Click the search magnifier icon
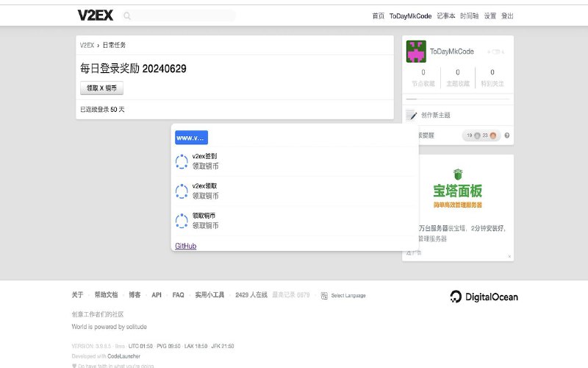Screen dimensions: 588x368 [x=127, y=15]
